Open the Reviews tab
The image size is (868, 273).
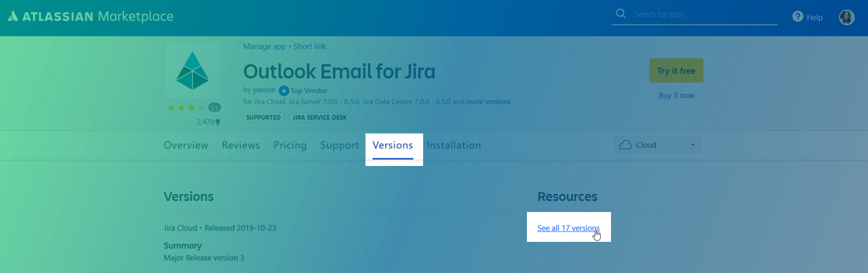(x=241, y=145)
